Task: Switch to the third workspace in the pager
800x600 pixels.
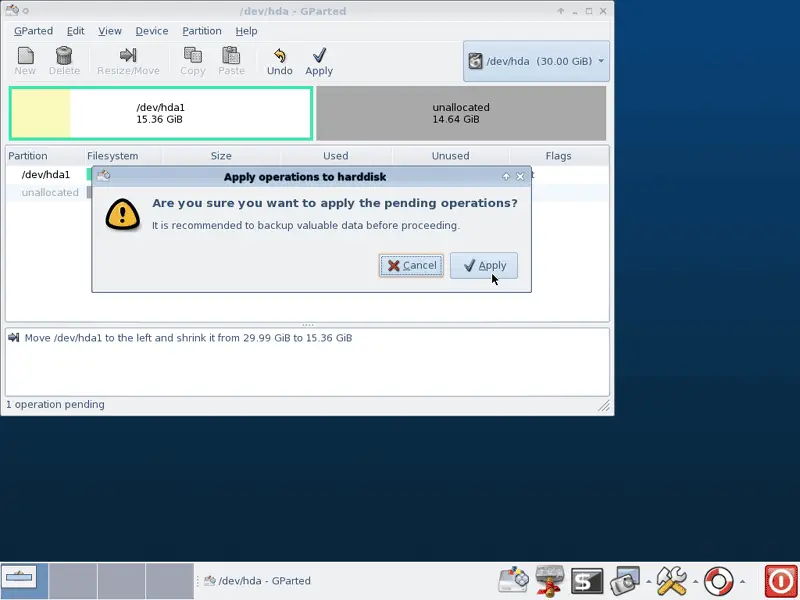Action: coord(121,581)
